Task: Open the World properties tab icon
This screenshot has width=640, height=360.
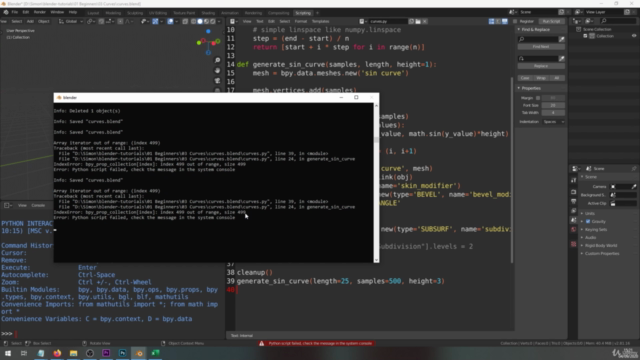Action: (x=573, y=230)
